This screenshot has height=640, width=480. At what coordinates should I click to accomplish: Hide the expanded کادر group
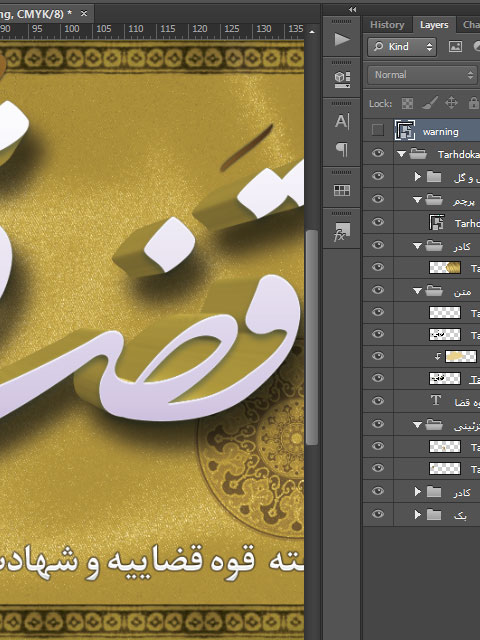click(378, 245)
